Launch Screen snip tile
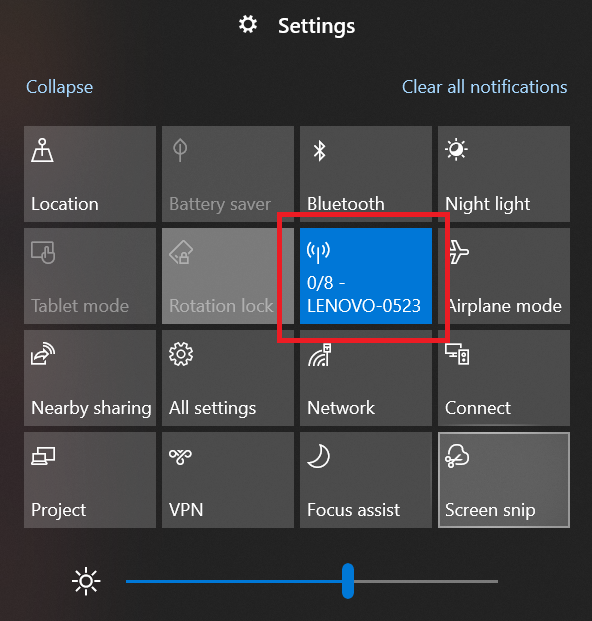Viewport: 592px width, 621px height. (504, 480)
